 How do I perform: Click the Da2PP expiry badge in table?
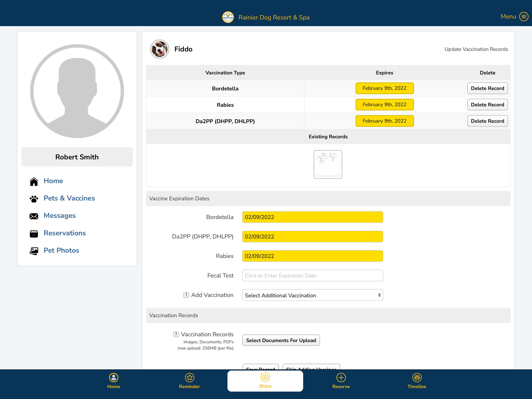[385, 121]
